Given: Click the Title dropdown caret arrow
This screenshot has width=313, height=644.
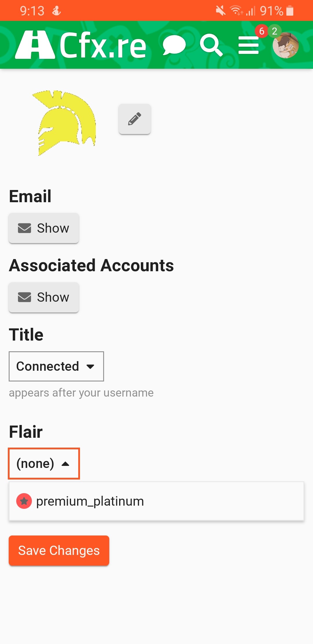Looking at the screenshot, I should click(90, 367).
